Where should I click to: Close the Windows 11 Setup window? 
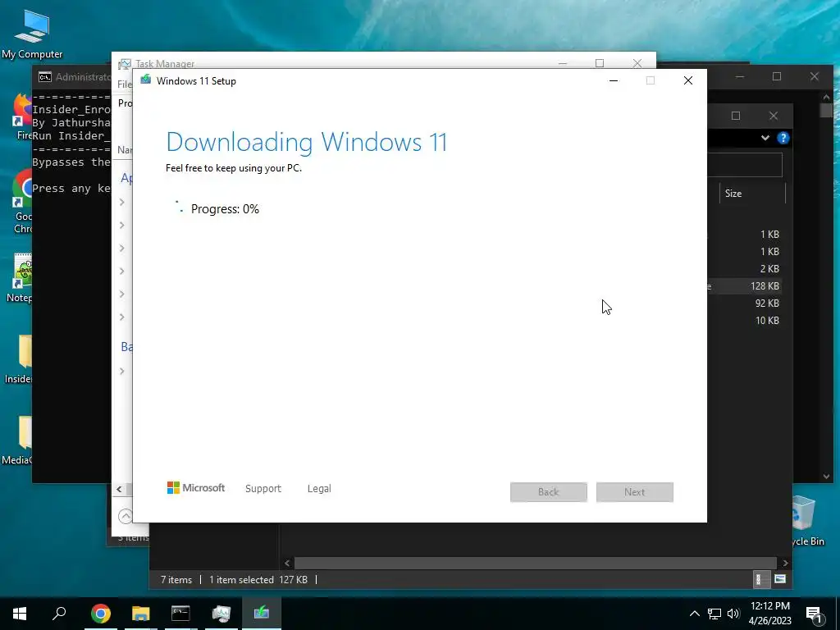688,80
